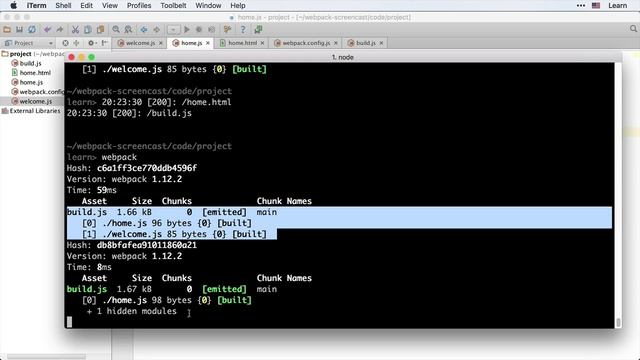
Task: Click '+ 1 hidden modules' text
Action: pos(131,311)
